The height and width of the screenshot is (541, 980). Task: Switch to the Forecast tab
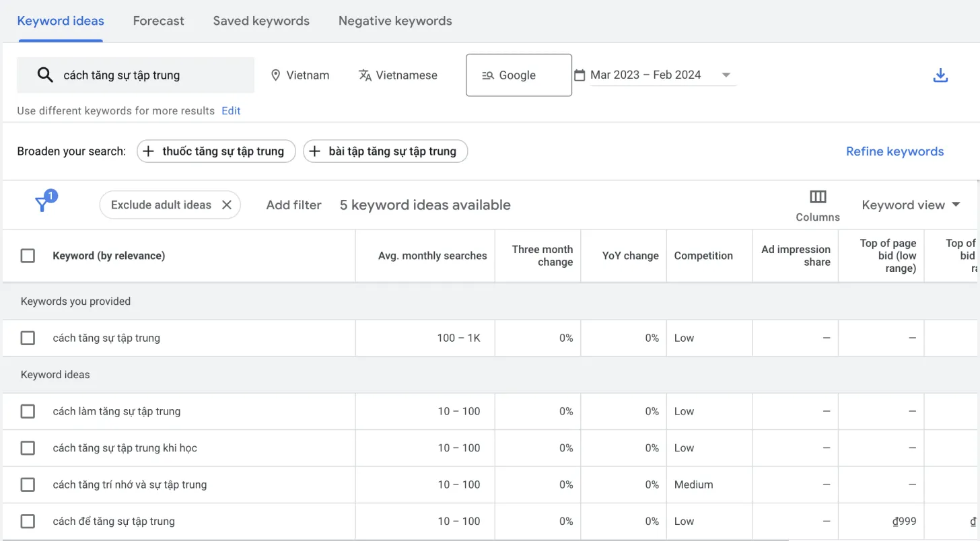pyautogui.click(x=158, y=21)
